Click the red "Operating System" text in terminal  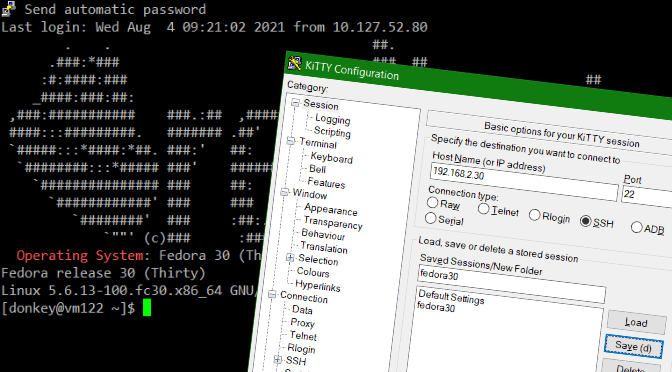80,255
